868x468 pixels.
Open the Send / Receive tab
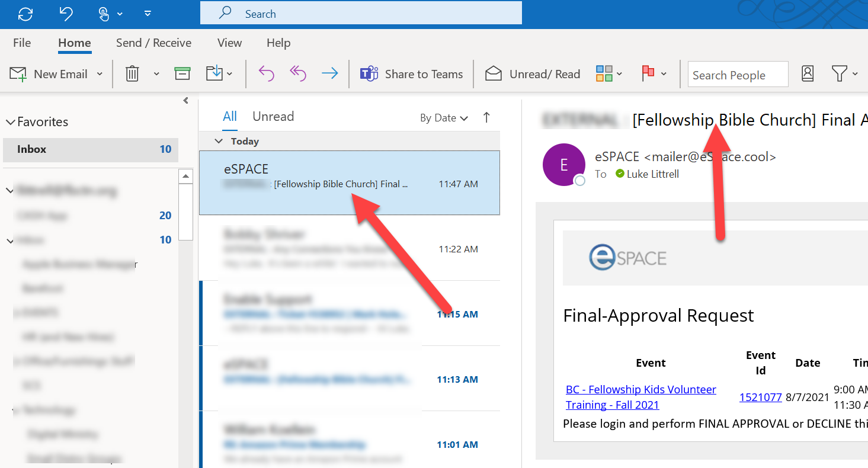(x=153, y=43)
